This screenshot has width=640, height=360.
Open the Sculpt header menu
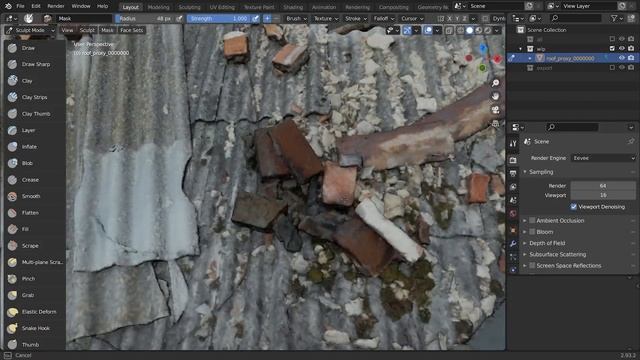point(87,30)
